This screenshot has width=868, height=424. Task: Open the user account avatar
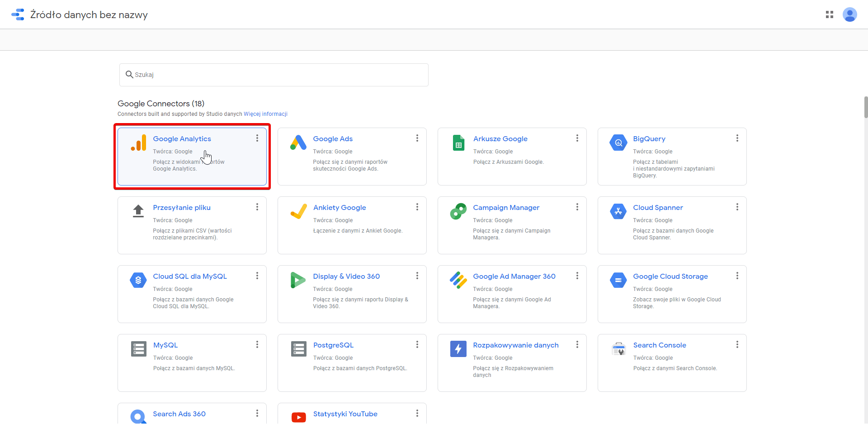[x=849, y=14]
